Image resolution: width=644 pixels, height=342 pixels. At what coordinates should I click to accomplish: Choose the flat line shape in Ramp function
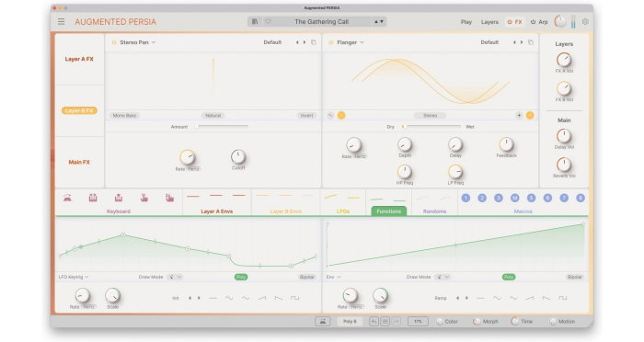pyautogui.click(x=480, y=298)
